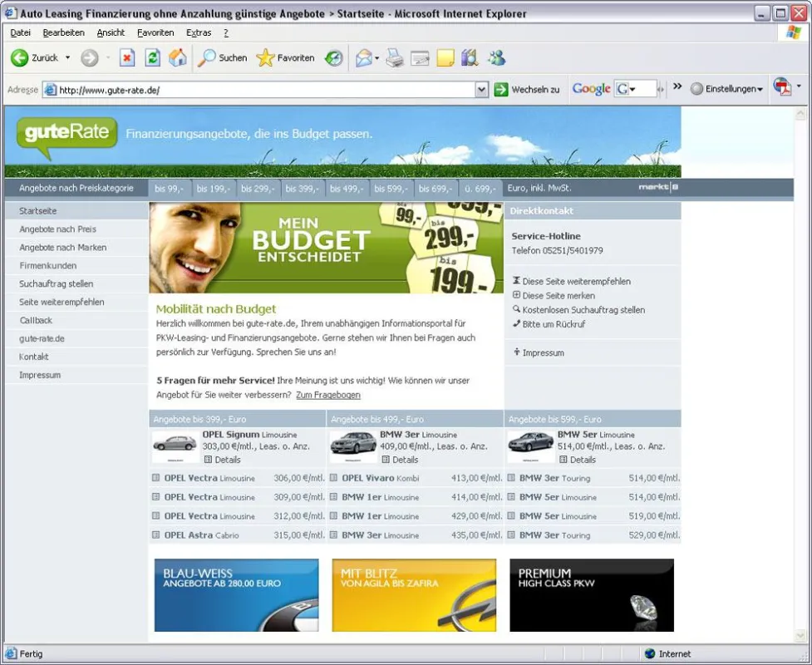Image resolution: width=812 pixels, height=665 pixels.
Task: Open BMW 3er Touring 529,00 offer
Action: [x=593, y=535]
